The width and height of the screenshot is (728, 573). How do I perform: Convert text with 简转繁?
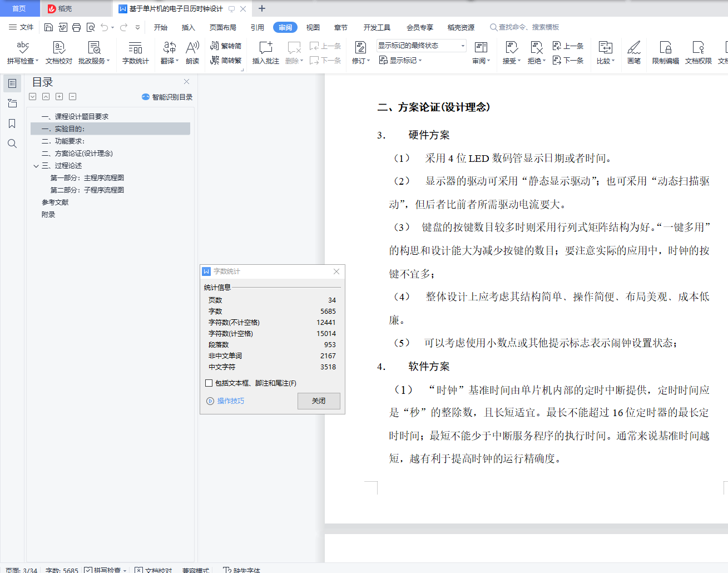226,60
